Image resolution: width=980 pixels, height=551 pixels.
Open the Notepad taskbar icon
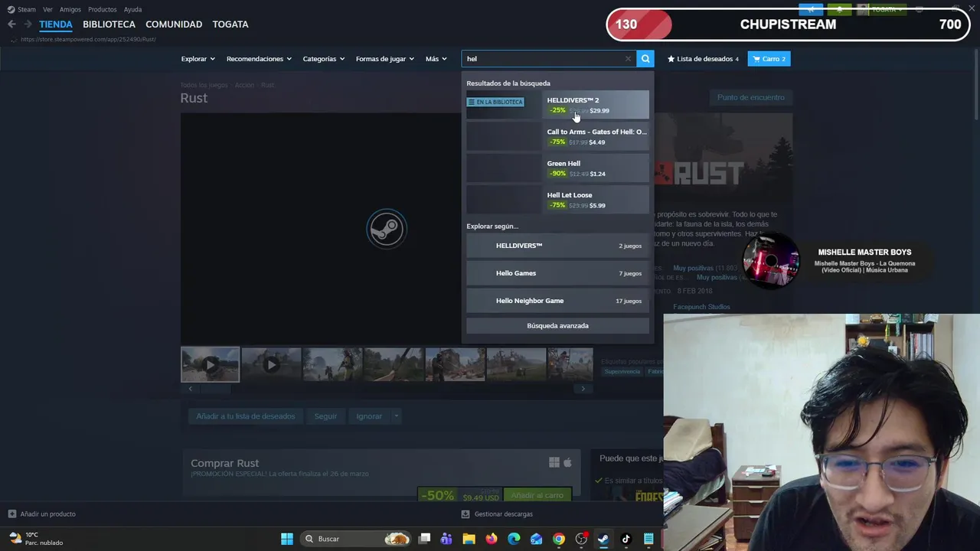coord(648,539)
